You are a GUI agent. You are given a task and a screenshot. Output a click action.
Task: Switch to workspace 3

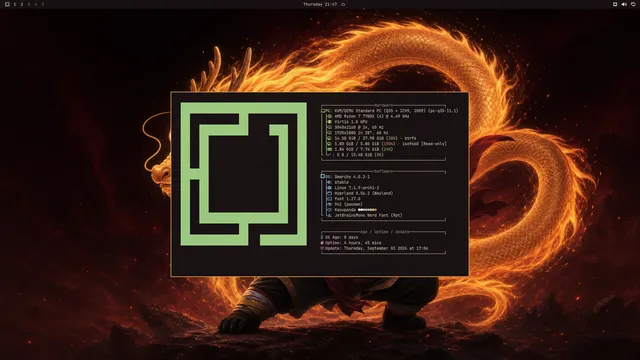[x=29, y=4]
